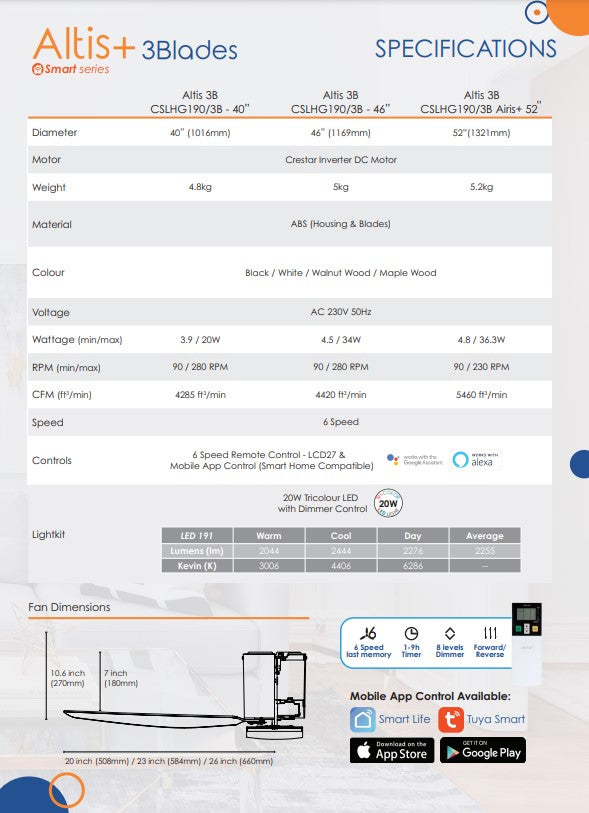Click the Get it on Google Play badge
The image size is (589, 813).
coord(483,750)
